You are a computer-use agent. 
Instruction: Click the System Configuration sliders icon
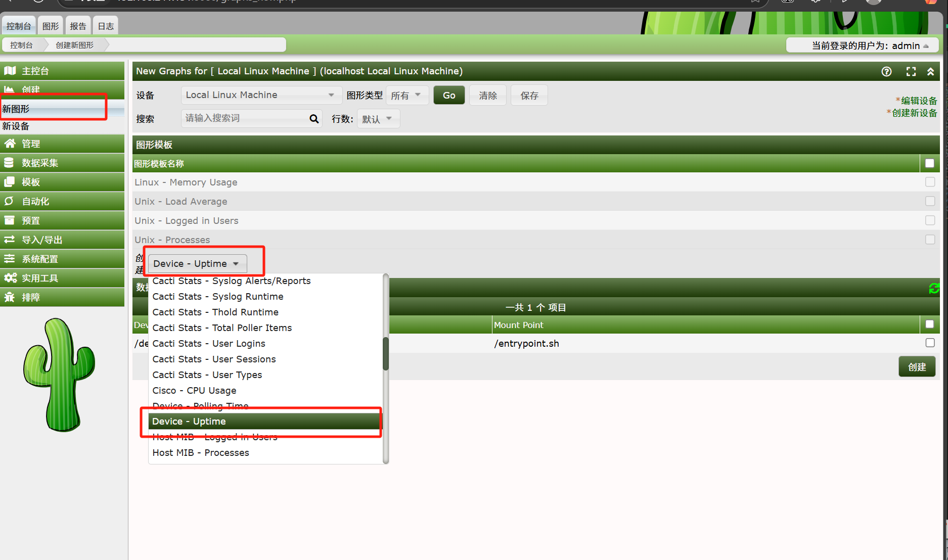coord(9,259)
